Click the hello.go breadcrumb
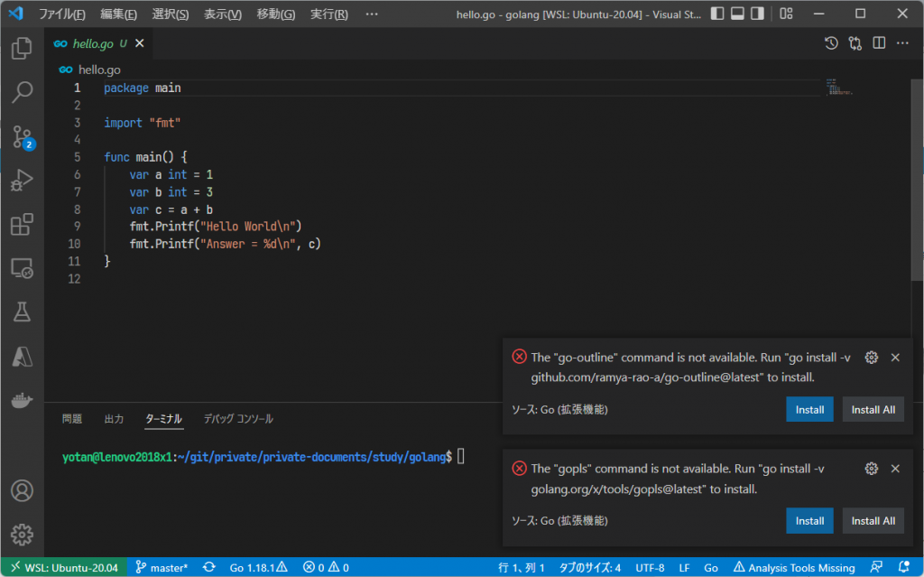Image resolution: width=924 pixels, height=577 pixels. tap(99, 70)
